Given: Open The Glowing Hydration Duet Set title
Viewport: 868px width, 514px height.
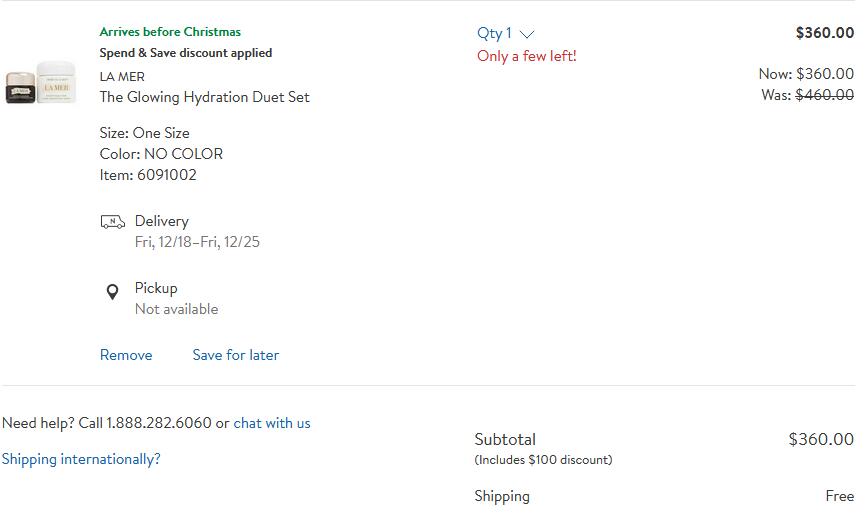Looking at the screenshot, I should tap(204, 97).
